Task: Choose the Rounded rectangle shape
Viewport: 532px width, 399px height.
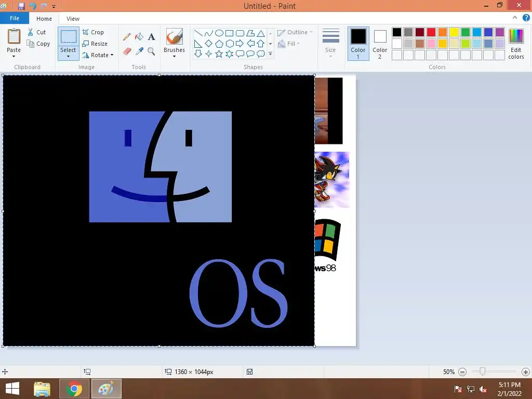Action: click(x=240, y=33)
